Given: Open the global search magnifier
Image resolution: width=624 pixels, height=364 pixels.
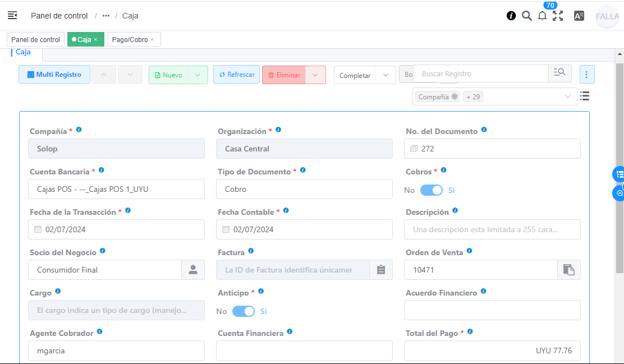Looking at the screenshot, I should (x=526, y=16).
